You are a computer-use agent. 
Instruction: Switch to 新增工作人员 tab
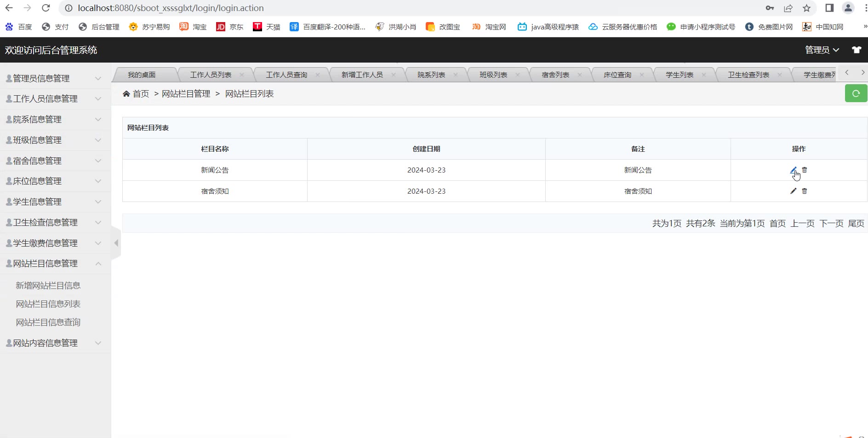tap(362, 75)
